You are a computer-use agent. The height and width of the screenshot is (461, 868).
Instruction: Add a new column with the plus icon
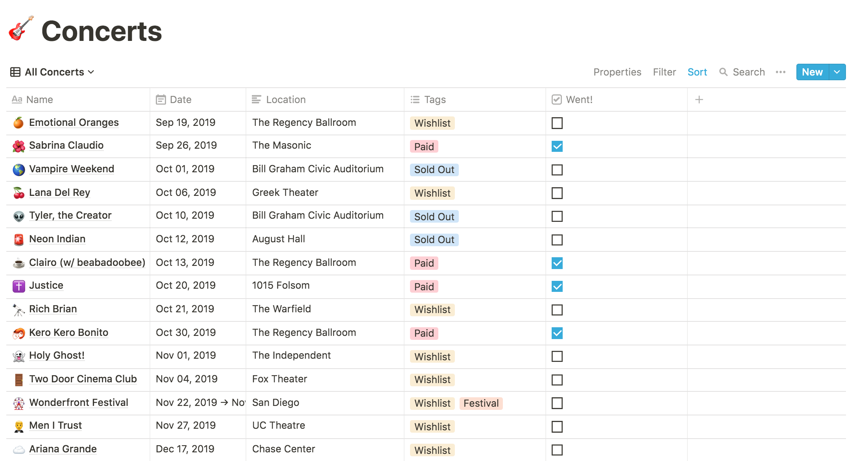699,100
